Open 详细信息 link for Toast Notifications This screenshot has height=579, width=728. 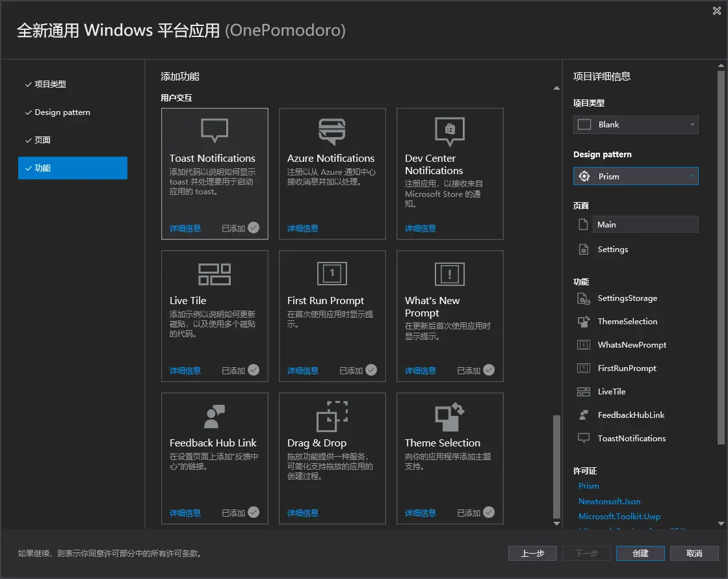(x=185, y=229)
